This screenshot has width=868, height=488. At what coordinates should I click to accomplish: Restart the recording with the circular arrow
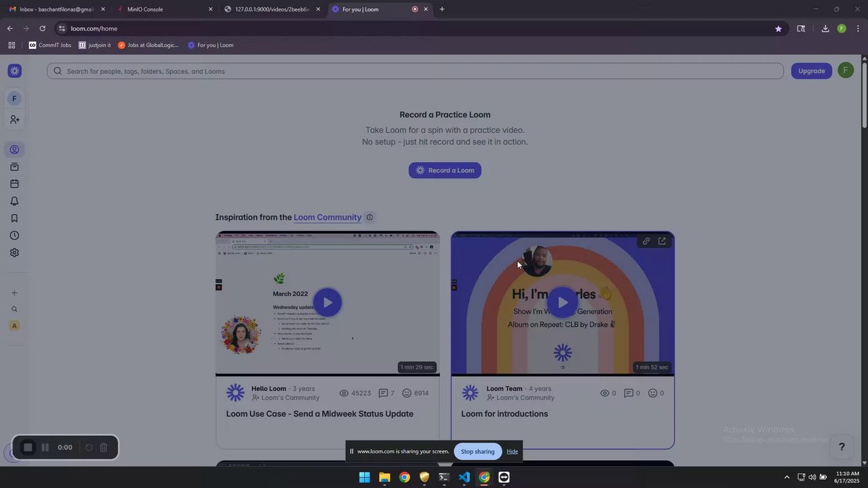88,447
